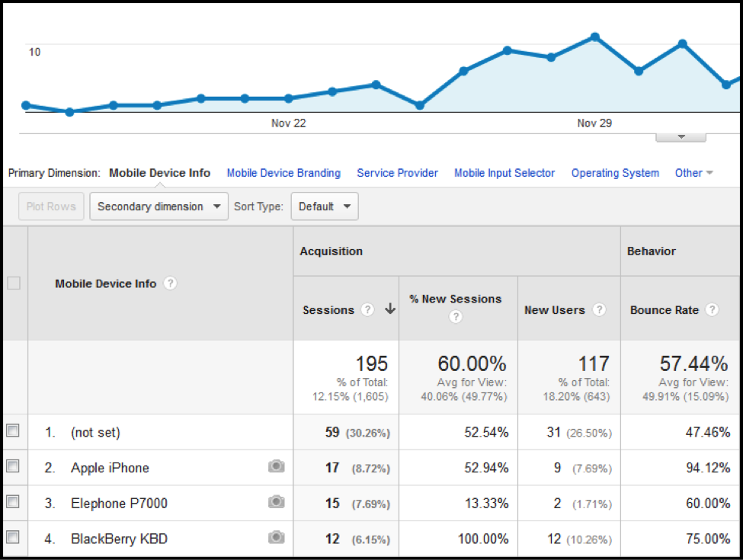This screenshot has width=743, height=560.
Task: Click the camera icon beside Elephone P7000
Action: (276, 503)
